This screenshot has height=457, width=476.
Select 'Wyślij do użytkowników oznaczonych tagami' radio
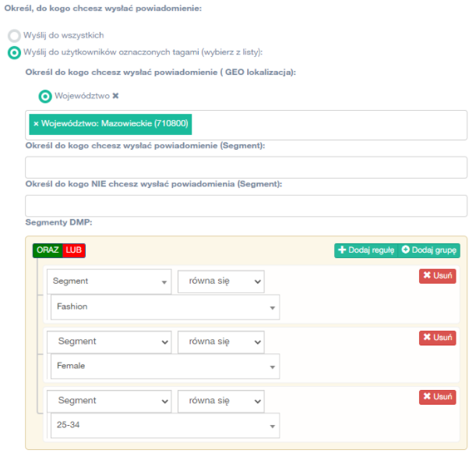pos(14,52)
